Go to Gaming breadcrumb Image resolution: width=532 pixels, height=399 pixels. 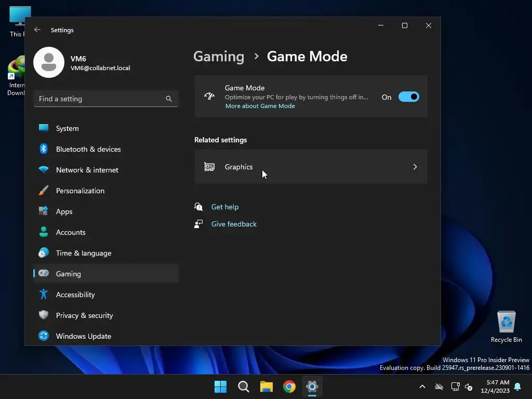click(x=219, y=56)
